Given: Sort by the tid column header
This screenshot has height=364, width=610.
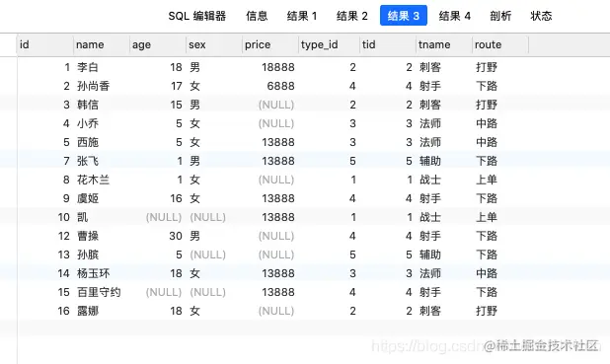Looking at the screenshot, I should pos(388,44).
